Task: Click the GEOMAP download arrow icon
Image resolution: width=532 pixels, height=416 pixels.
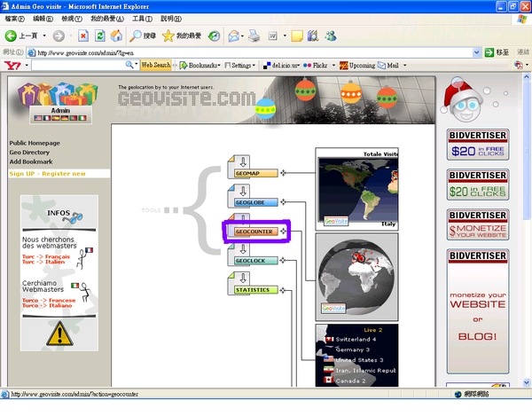Action: (x=243, y=161)
